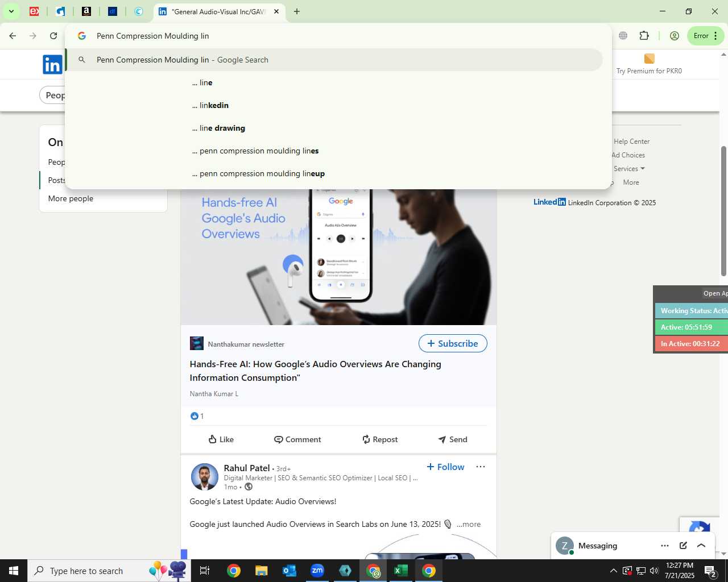
Task: Open Rahul Patel's profile name link
Action: [x=247, y=468]
